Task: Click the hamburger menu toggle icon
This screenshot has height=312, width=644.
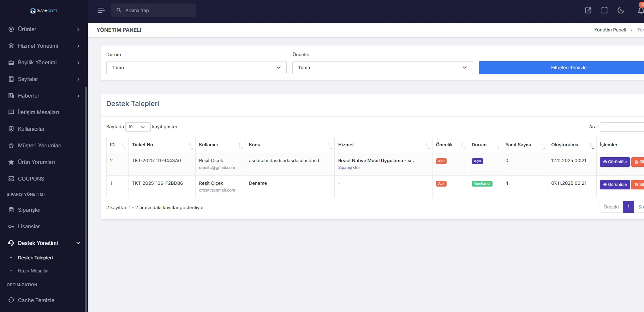Action: (x=102, y=10)
